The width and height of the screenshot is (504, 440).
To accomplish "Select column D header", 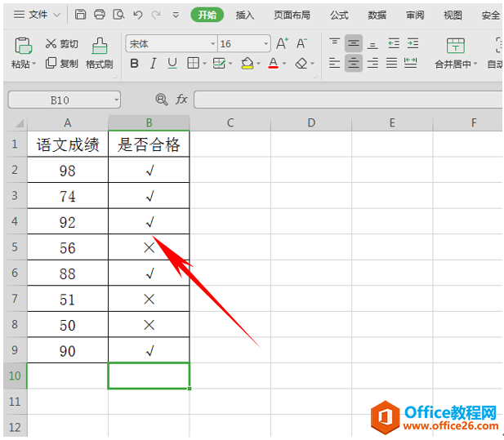I will pyautogui.click(x=311, y=122).
